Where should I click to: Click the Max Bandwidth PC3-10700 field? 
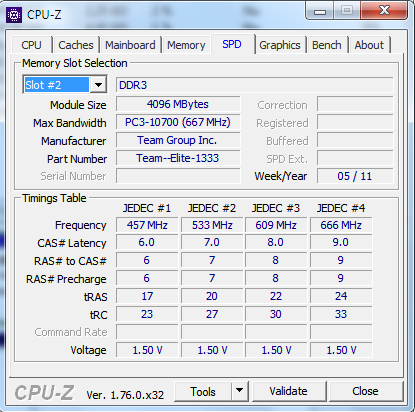point(178,122)
